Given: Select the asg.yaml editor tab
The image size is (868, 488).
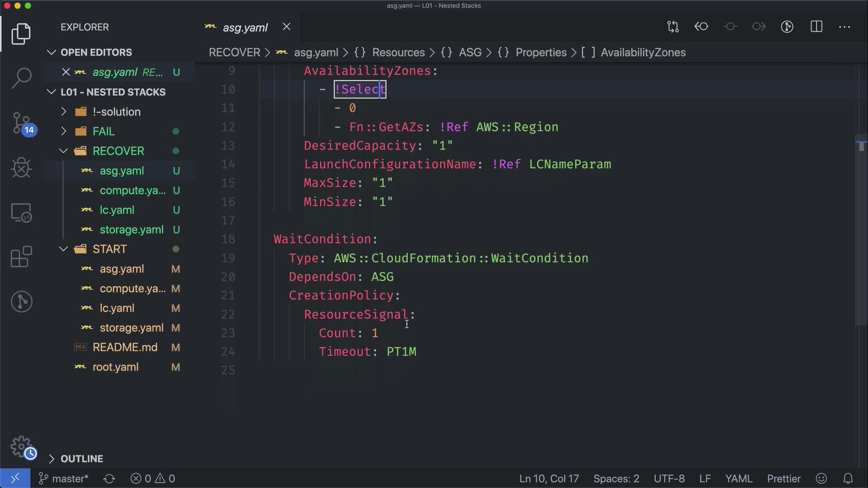Looking at the screenshot, I should coord(245,28).
